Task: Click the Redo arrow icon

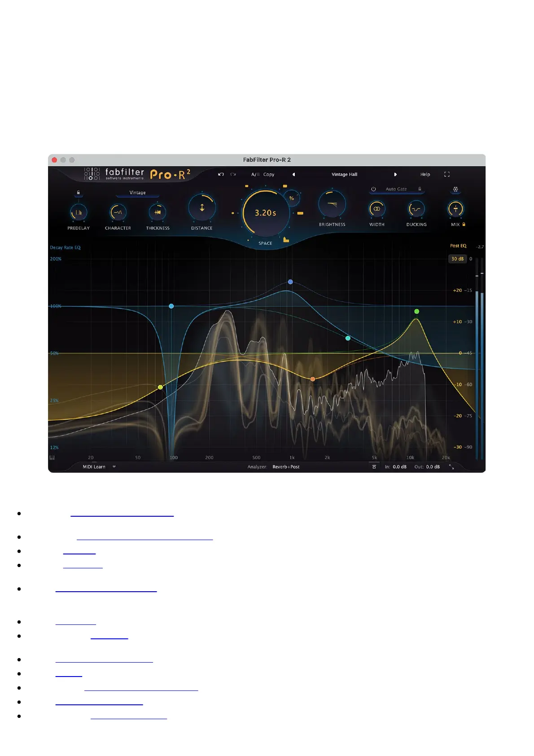Action: pyautogui.click(x=233, y=174)
